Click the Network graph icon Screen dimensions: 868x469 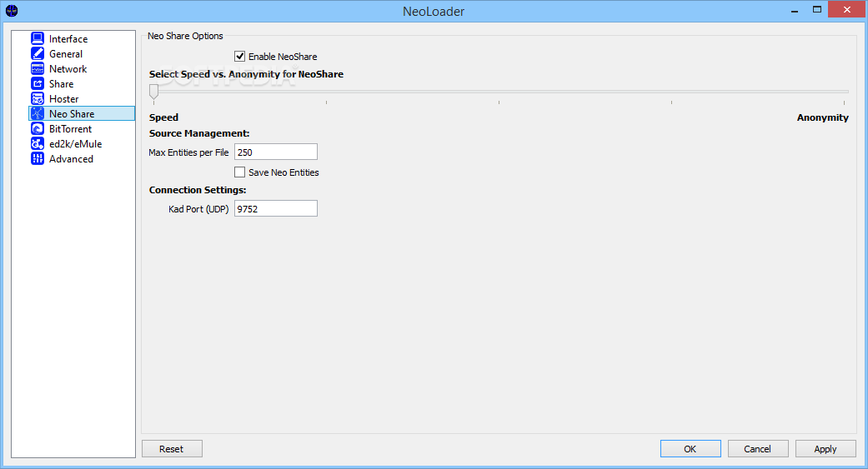point(37,68)
